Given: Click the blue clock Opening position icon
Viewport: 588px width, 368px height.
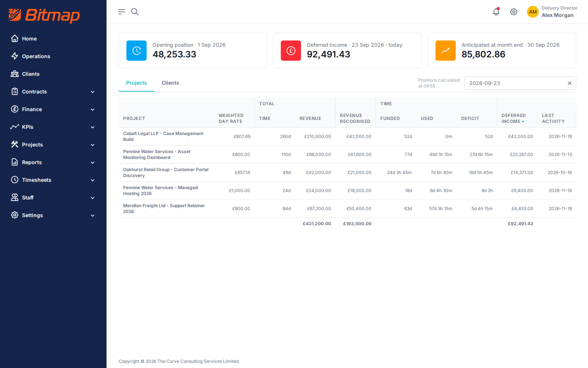Looking at the screenshot, I should [136, 50].
